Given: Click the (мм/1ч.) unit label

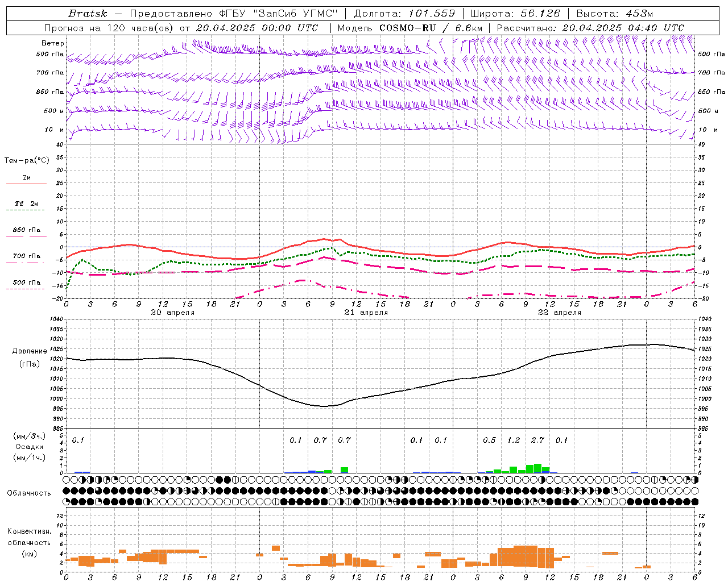Looking at the screenshot, I should 30,458.
